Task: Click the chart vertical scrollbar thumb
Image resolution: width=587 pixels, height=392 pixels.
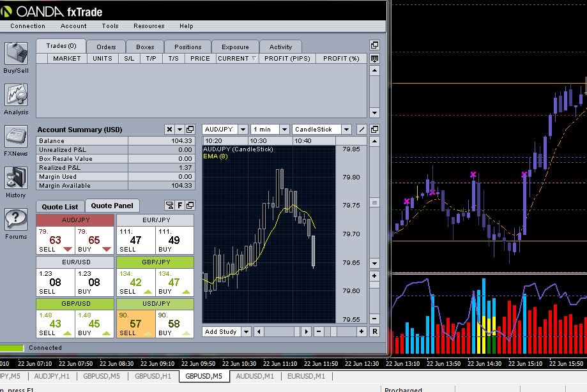Action: [x=374, y=202]
